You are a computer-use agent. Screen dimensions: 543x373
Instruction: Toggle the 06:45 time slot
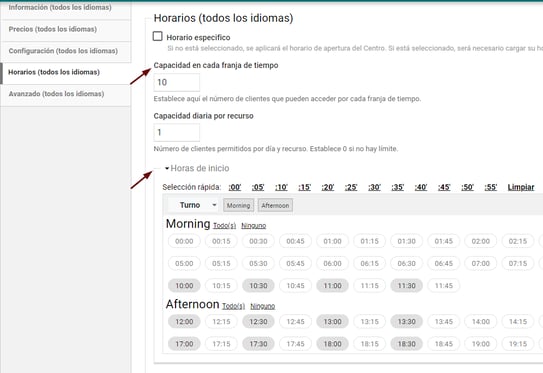click(x=444, y=264)
